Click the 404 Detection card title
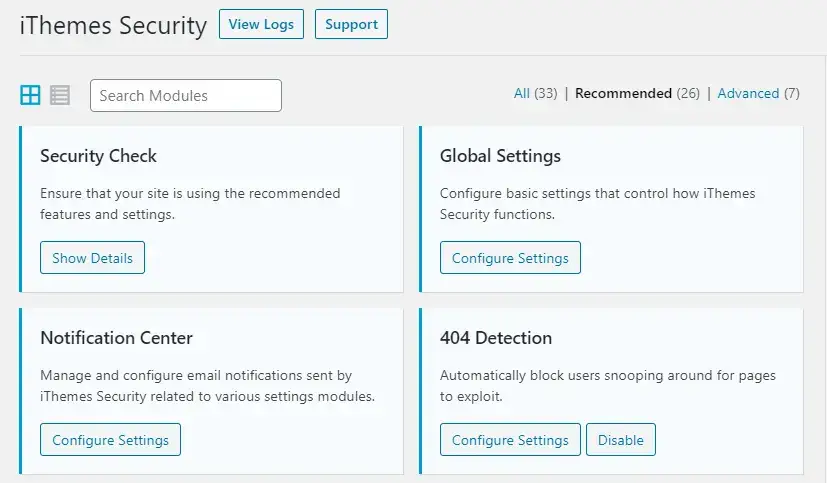 pos(496,338)
